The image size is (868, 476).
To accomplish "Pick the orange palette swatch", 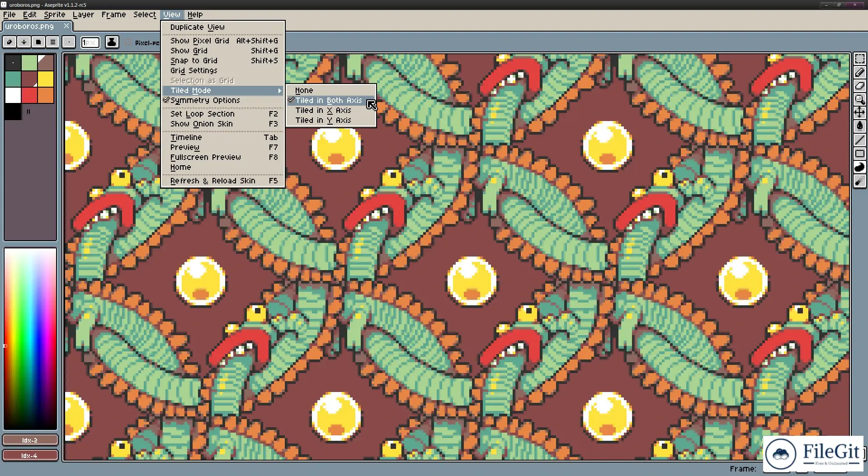I will [46, 95].
